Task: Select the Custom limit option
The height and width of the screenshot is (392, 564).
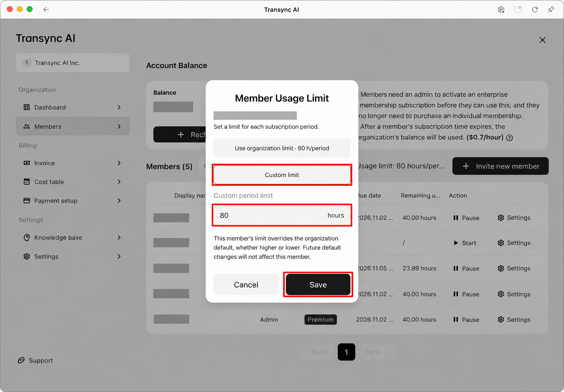Action: pyautogui.click(x=282, y=175)
